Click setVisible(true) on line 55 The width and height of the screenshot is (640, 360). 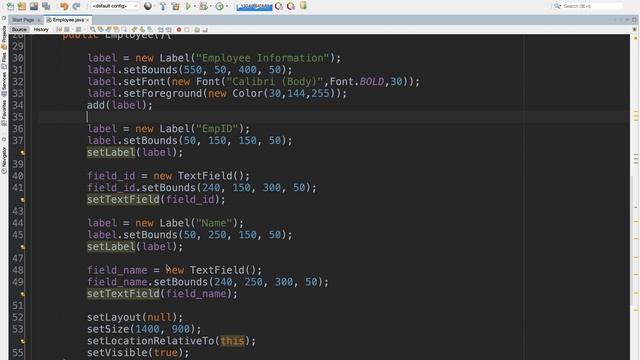coord(138,353)
